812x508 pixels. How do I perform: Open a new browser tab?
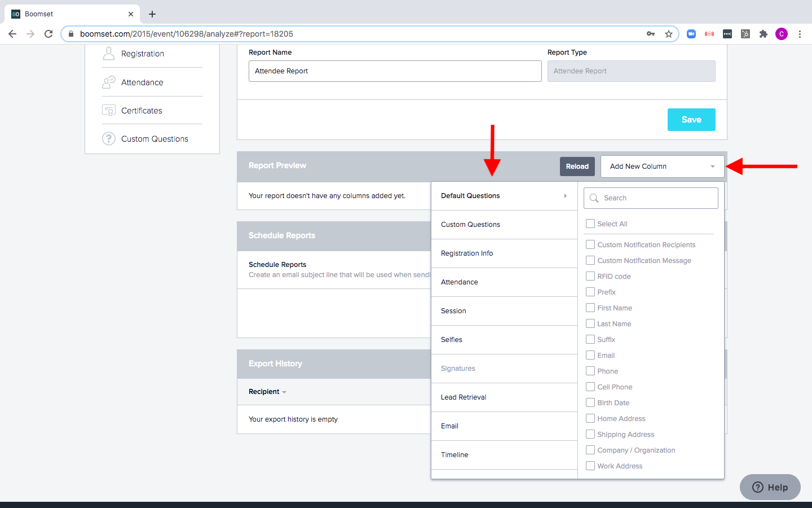pos(152,14)
